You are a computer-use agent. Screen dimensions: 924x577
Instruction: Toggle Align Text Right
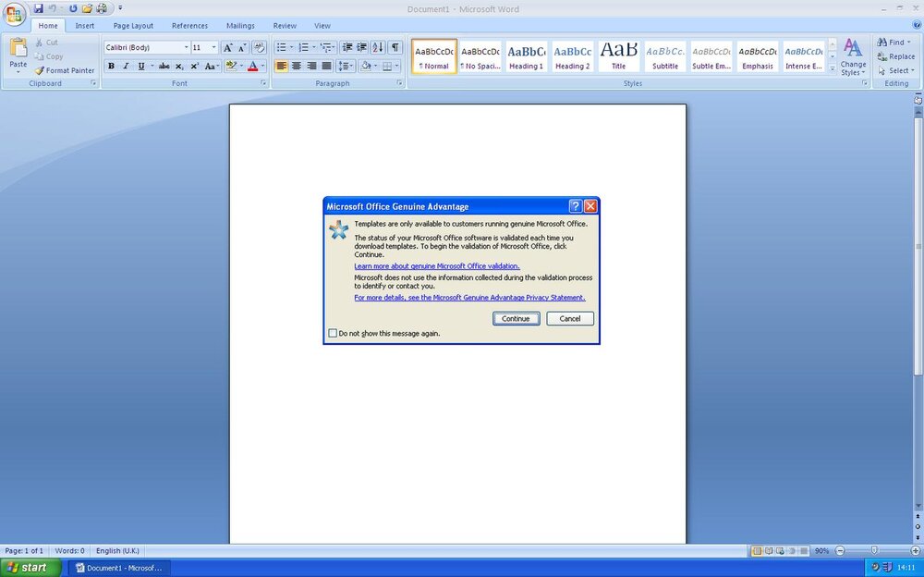[x=311, y=66]
